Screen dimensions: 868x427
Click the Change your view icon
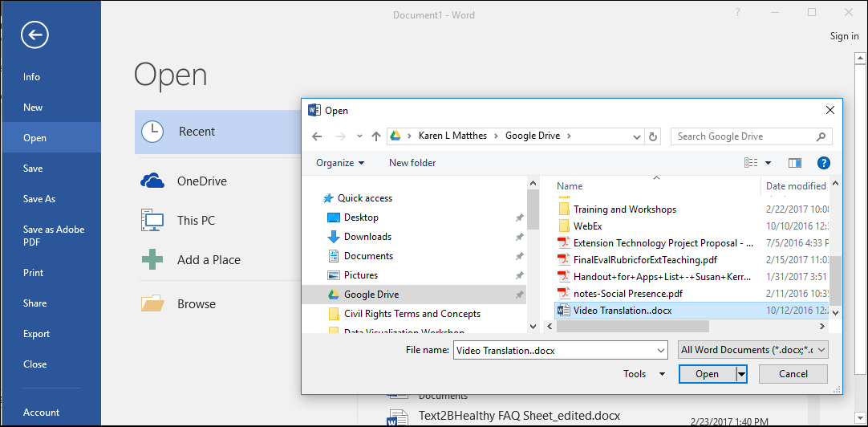(751, 163)
